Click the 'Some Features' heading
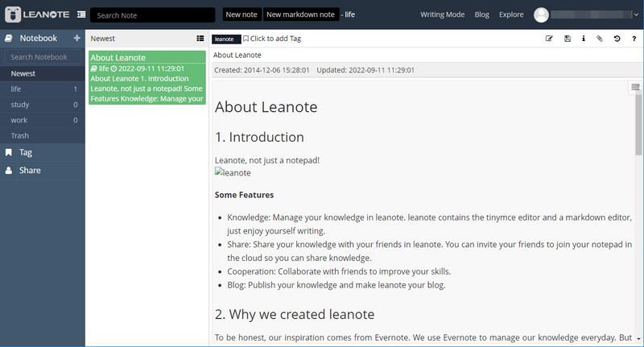This screenshot has width=644, height=347. 244,195
